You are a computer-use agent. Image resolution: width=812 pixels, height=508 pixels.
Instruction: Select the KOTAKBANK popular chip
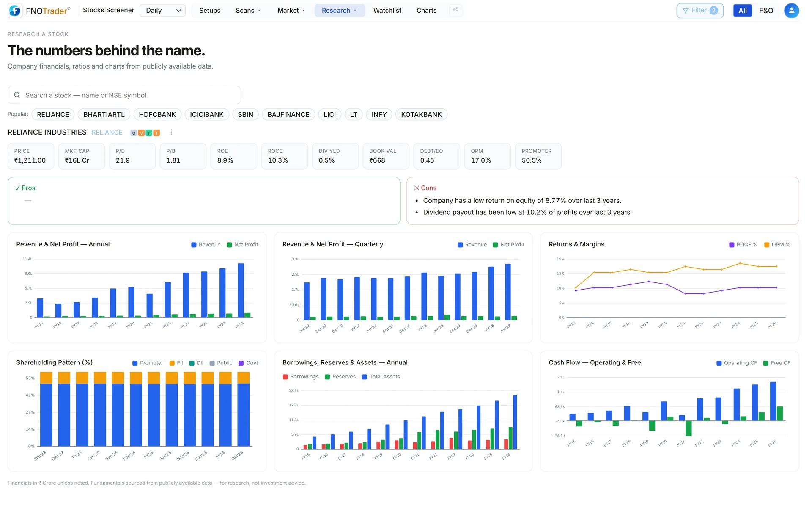(421, 115)
